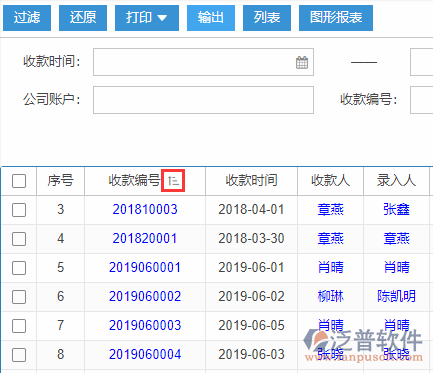Click sequence number 6 cell
Image resolution: width=433 pixels, height=373 pixels.
(60, 296)
